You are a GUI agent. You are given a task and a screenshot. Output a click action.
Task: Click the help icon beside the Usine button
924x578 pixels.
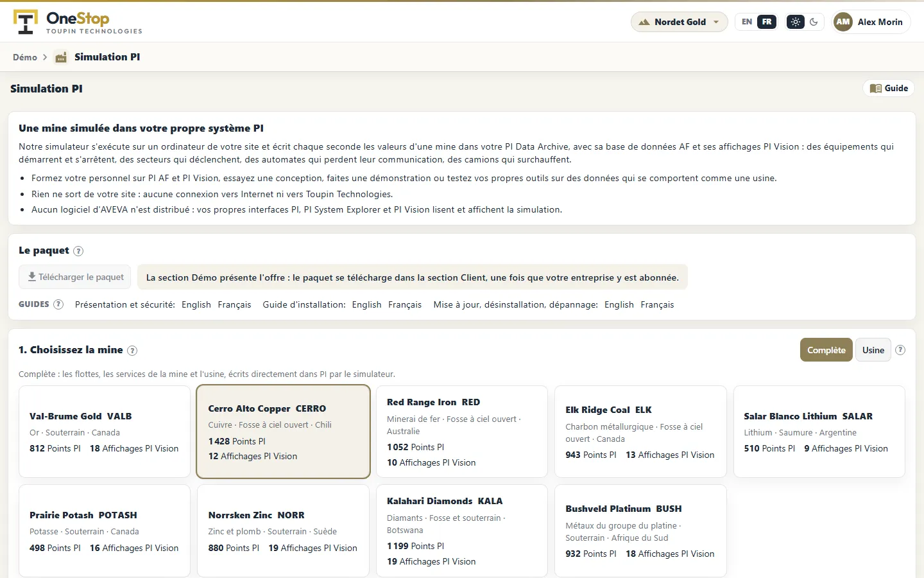900,350
